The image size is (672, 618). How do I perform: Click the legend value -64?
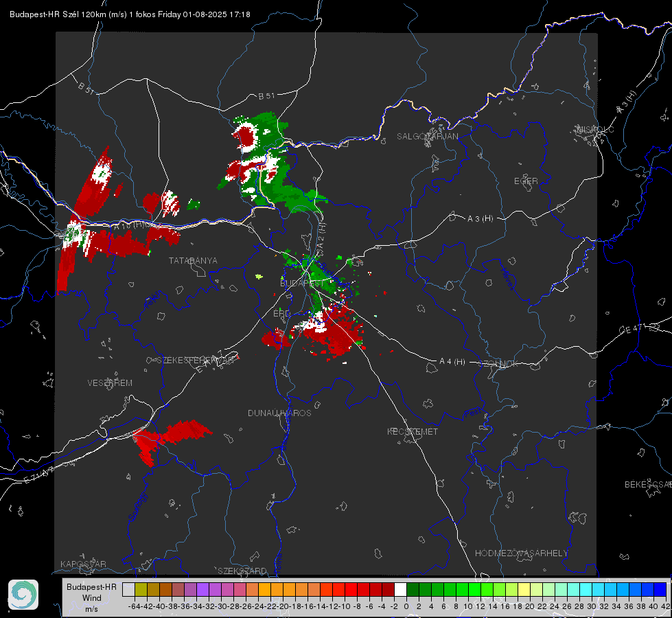[x=135, y=606]
